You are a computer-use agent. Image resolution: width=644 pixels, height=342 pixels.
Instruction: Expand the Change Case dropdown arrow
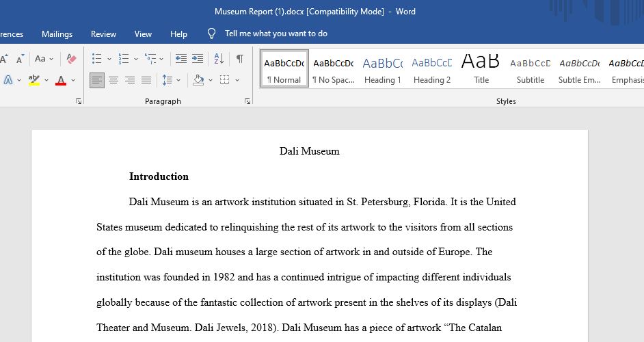pos(51,60)
